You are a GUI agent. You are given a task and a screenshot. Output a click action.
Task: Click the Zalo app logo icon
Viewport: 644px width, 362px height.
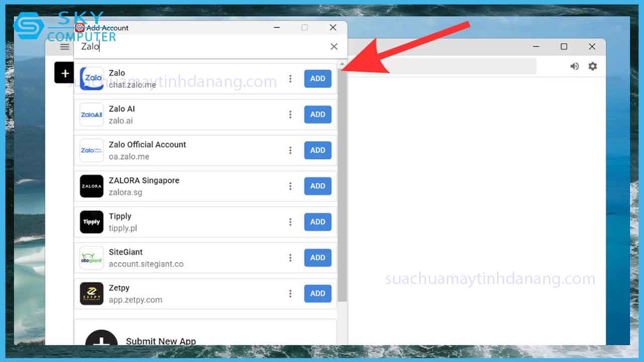click(92, 78)
